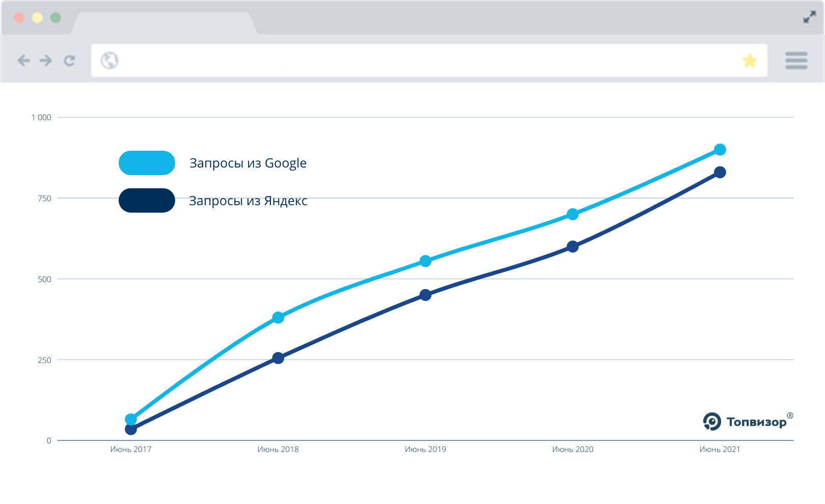Click the 'Запросы из Яндекс' legend label
The width and height of the screenshot is (825, 504).
click(x=248, y=201)
